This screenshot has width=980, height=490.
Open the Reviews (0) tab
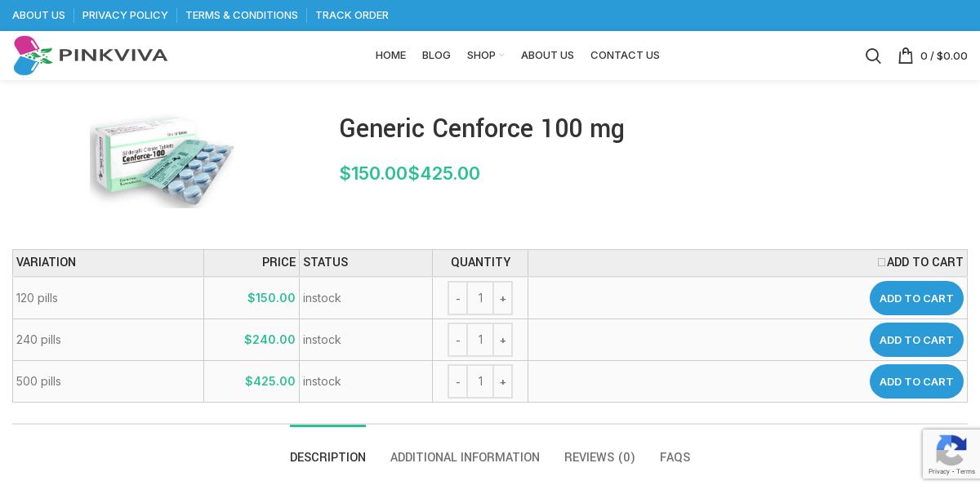(x=599, y=457)
